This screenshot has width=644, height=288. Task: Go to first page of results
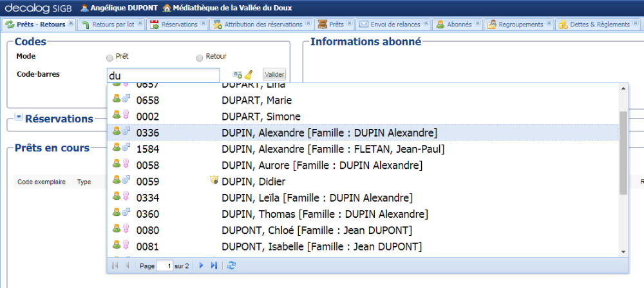tap(115, 266)
